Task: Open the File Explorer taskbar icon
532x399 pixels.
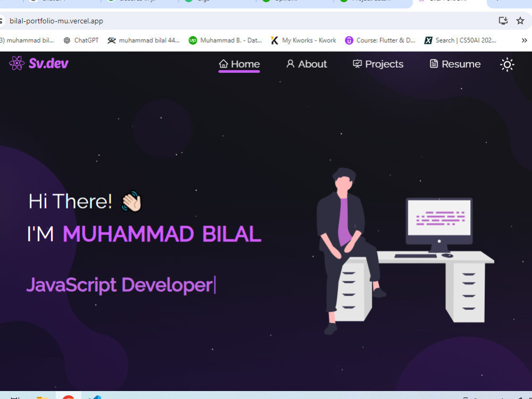Action: (x=43, y=397)
